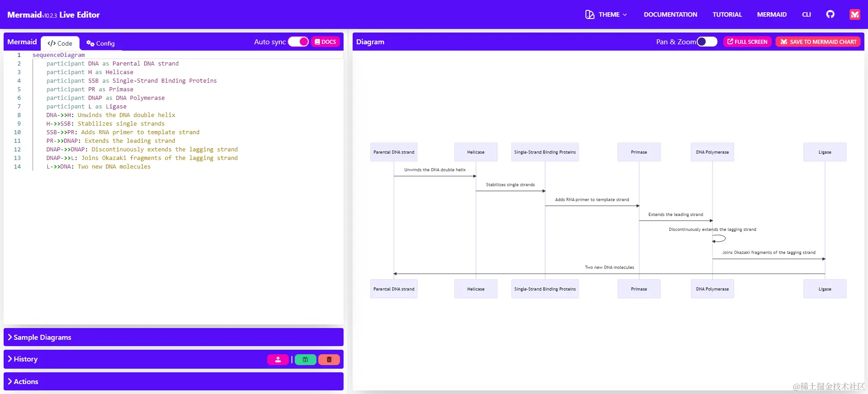Click 'Two new DNA molecules' message label

pyautogui.click(x=609, y=267)
